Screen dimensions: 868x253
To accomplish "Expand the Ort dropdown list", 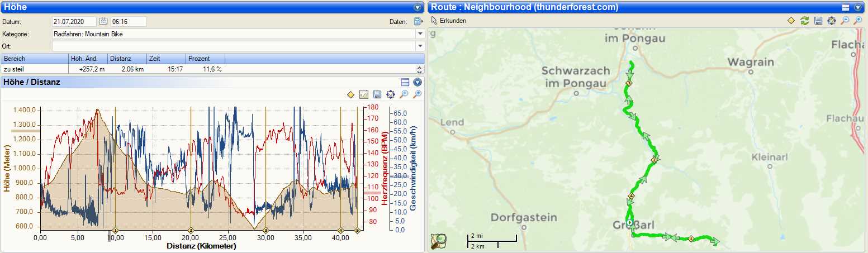I will (x=420, y=46).
